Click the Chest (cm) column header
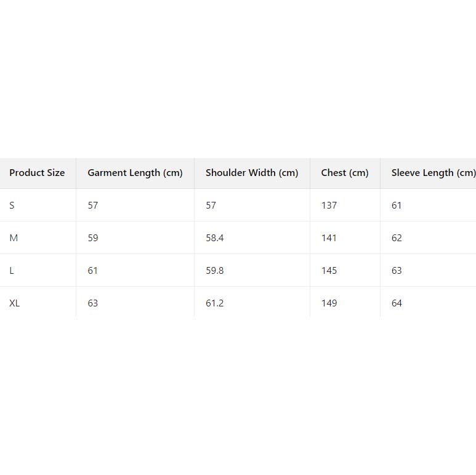This screenshot has width=476, height=475. point(345,173)
